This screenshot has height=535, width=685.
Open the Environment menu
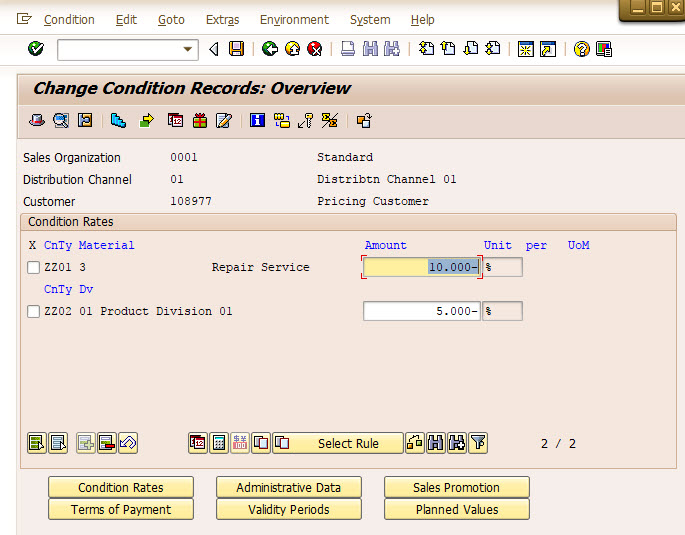click(294, 20)
